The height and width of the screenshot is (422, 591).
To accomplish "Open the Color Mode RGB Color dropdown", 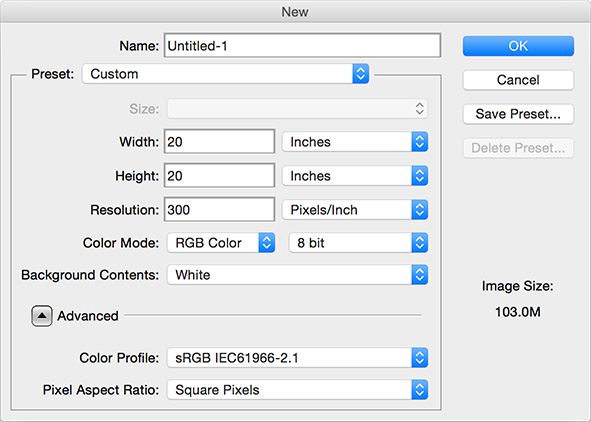I will pos(221,243).
